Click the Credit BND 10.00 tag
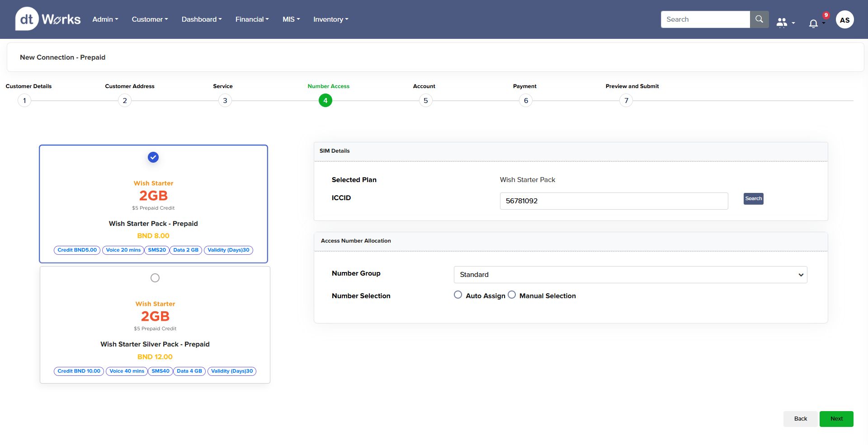This screenshot has width=868, height=445. [79, 371]
